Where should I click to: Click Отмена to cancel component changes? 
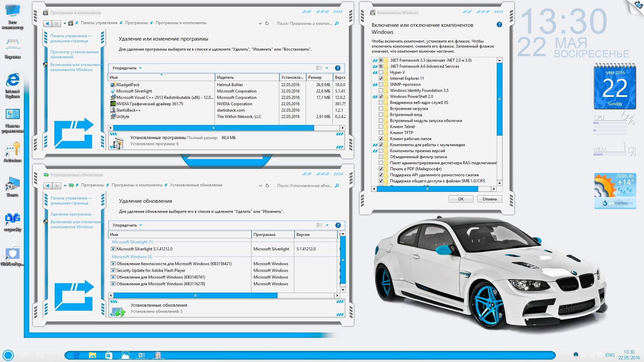[489, 199]
